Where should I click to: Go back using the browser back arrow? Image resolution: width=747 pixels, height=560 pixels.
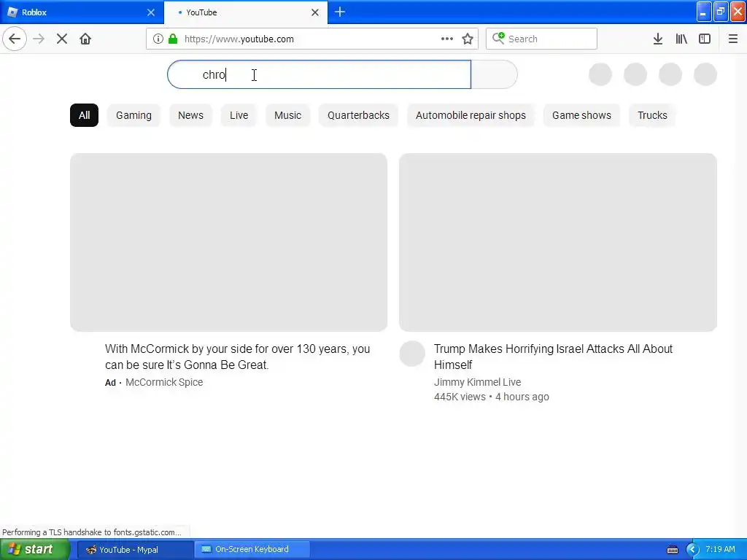tap(15, 39)
